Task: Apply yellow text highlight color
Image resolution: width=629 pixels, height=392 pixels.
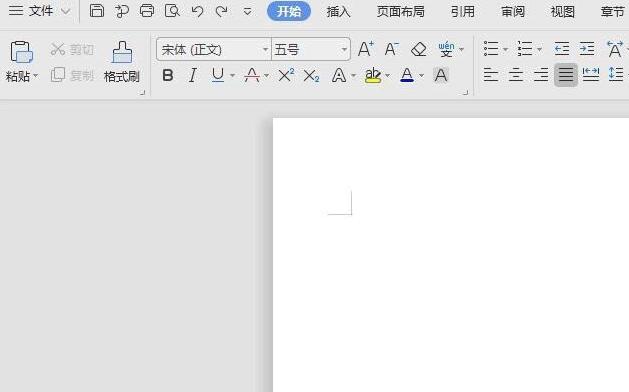Action: pyautogui.click(x=373, y=75)
